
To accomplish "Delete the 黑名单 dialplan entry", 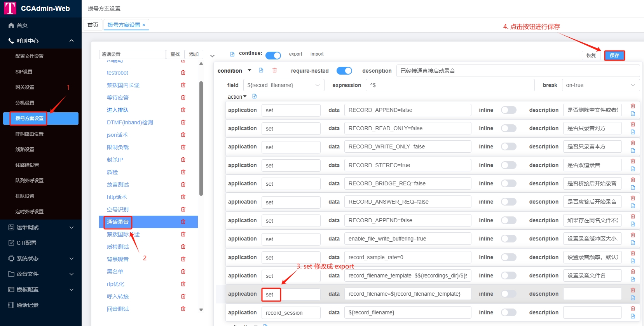I will 183,272.
